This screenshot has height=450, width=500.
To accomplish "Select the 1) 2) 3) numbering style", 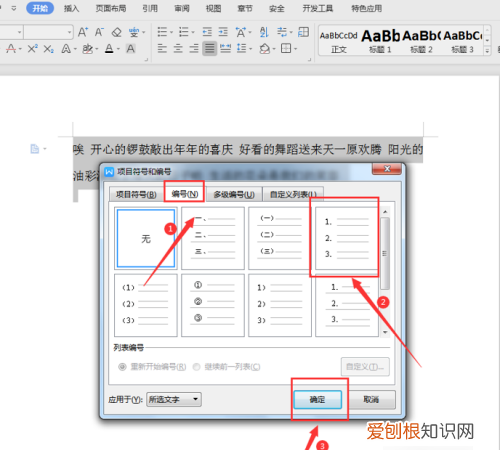I will [280, 305].
